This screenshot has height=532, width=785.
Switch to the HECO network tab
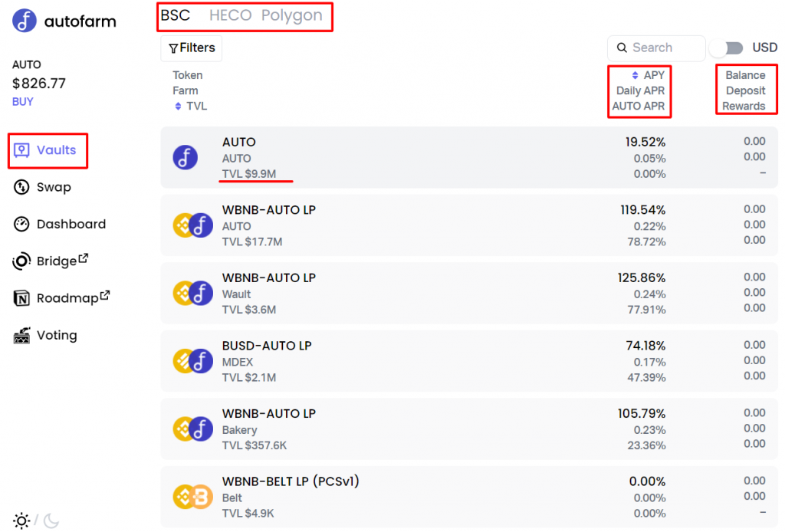click(x=230, y=15)
